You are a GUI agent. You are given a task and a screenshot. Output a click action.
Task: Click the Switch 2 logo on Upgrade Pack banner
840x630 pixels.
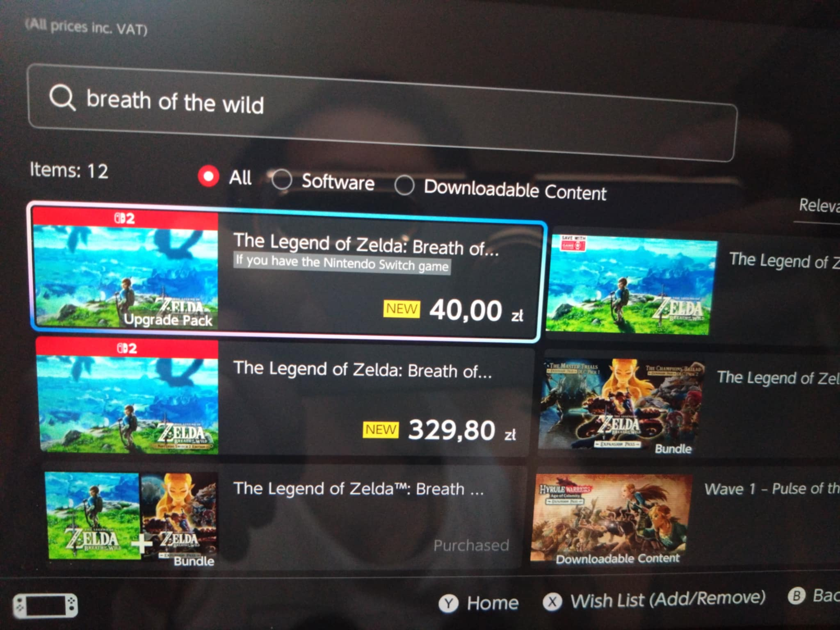(124, 218)
